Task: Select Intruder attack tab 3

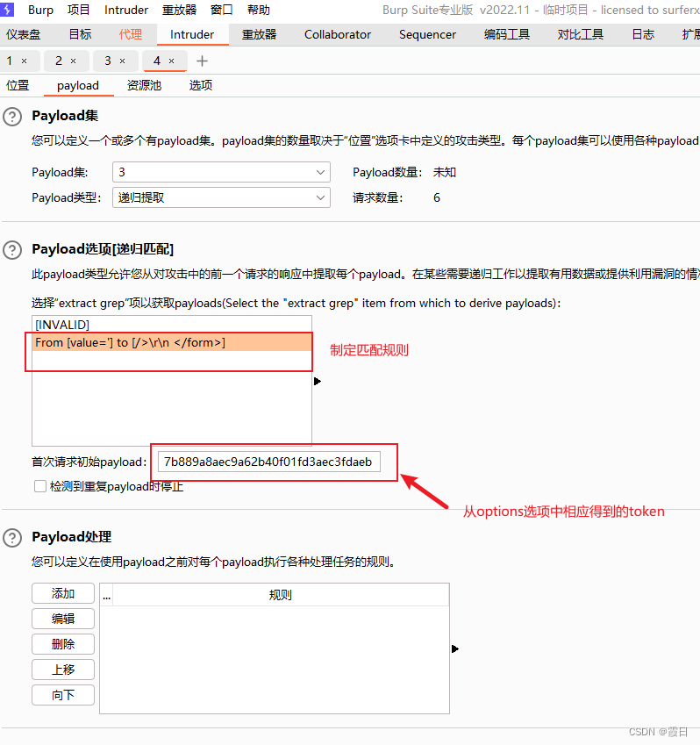Action: point(108,61)
